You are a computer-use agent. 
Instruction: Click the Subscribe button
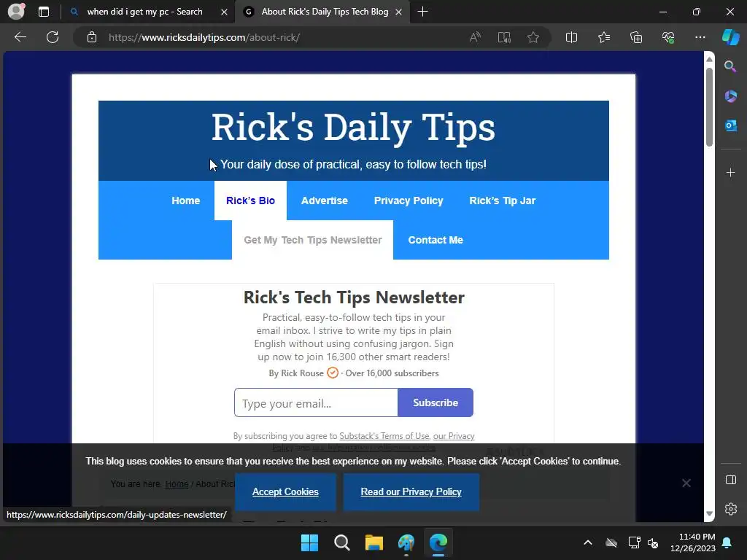point(436,402)
